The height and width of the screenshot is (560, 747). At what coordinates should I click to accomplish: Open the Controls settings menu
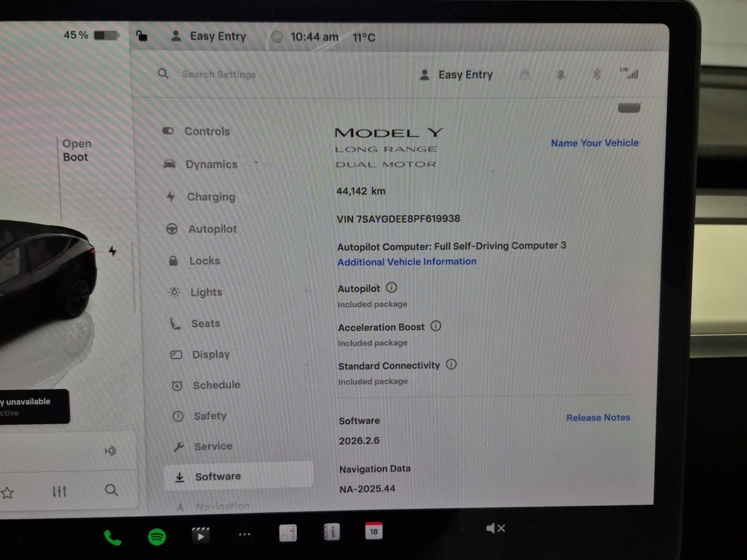(x=207, y=132)
